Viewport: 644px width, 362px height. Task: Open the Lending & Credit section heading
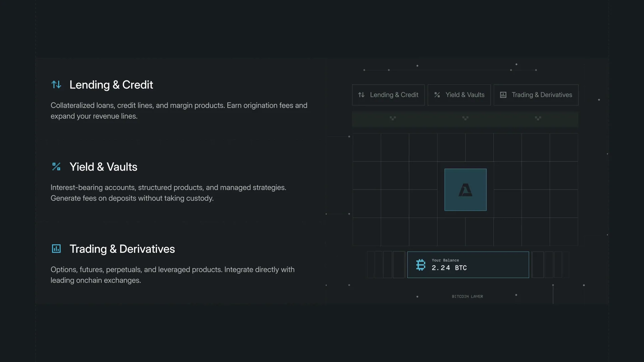(111, 85)
